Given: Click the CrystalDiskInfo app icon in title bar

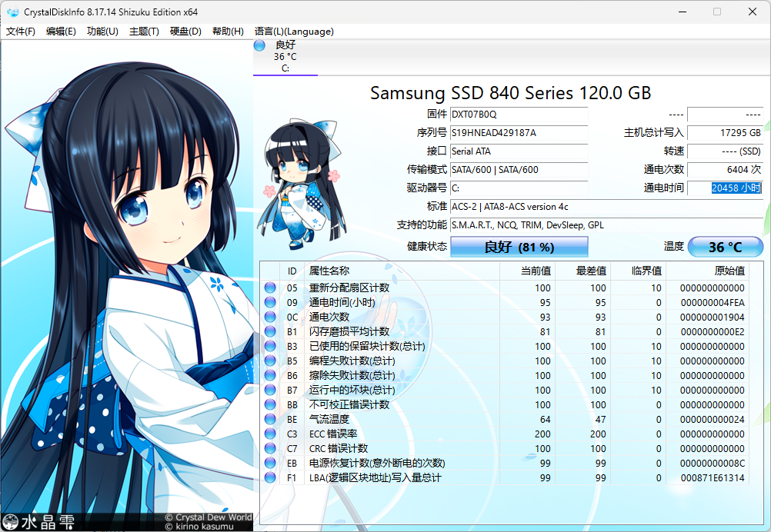Looking at the screenshot, I should coord(12,12).
